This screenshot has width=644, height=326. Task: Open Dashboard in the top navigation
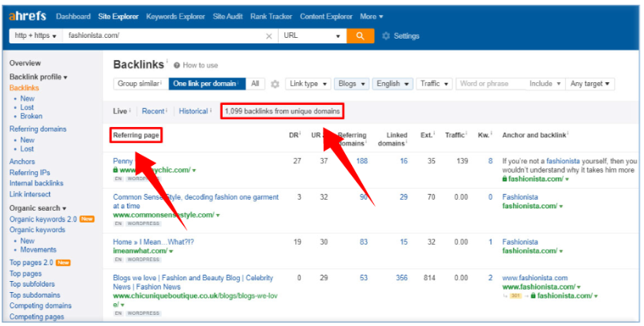coord(73,17)
